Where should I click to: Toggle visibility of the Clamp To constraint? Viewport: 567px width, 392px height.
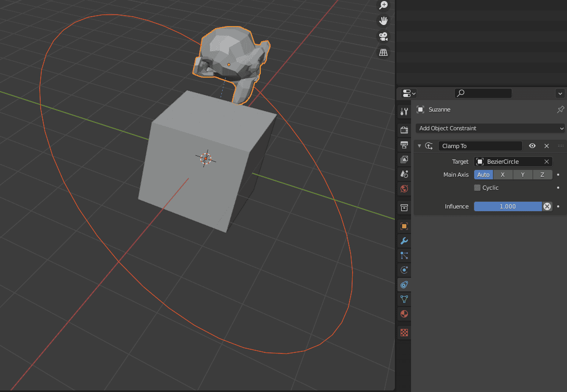coord(532,146)
